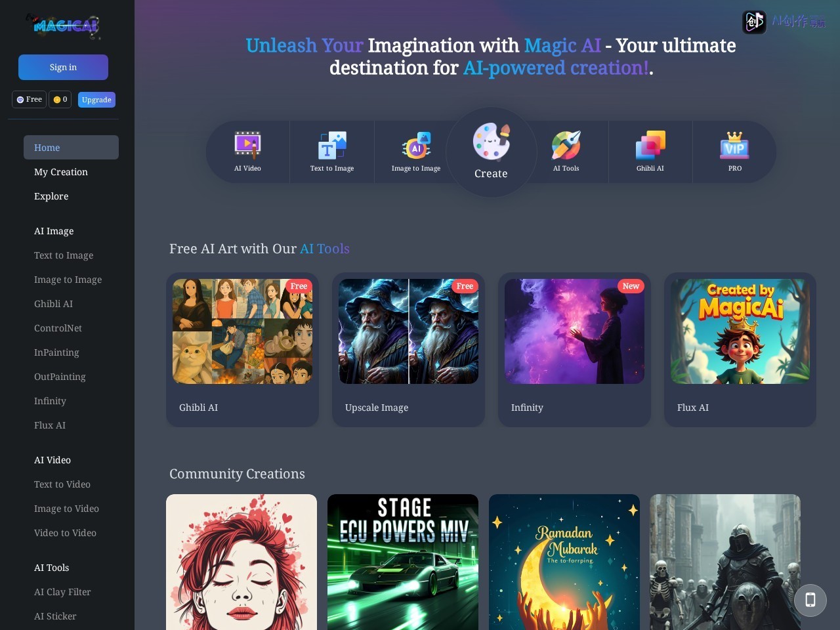Click the Upgrade button
840x630 pixels.
tap(96, 100)
